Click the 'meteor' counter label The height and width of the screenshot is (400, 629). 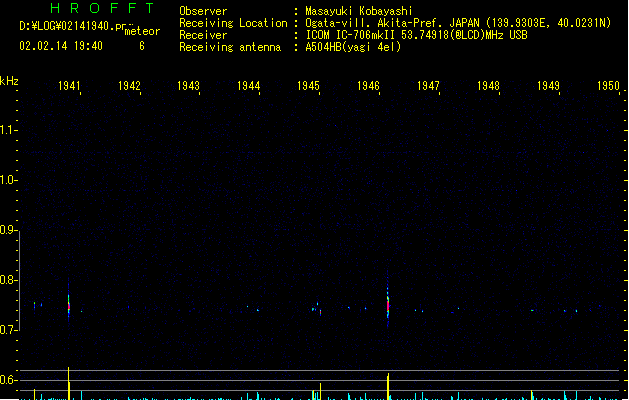coord(142,31)
